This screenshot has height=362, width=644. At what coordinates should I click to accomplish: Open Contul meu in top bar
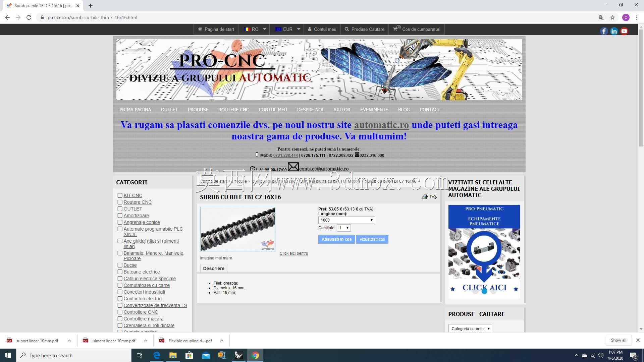(x=322, y=29)
